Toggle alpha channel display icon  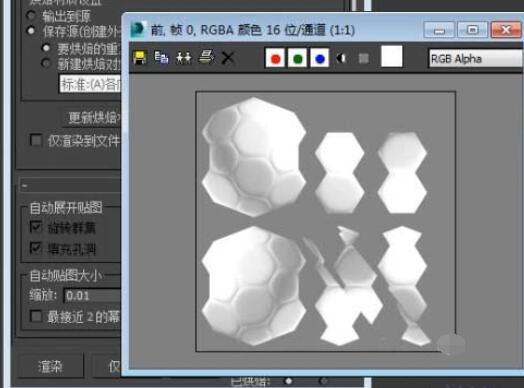tap(341, 58)
